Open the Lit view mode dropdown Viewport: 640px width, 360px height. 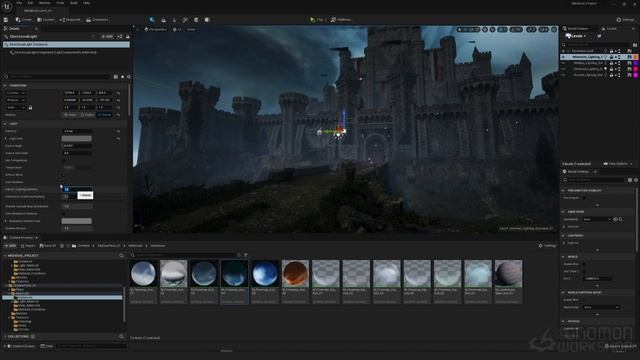177,29
